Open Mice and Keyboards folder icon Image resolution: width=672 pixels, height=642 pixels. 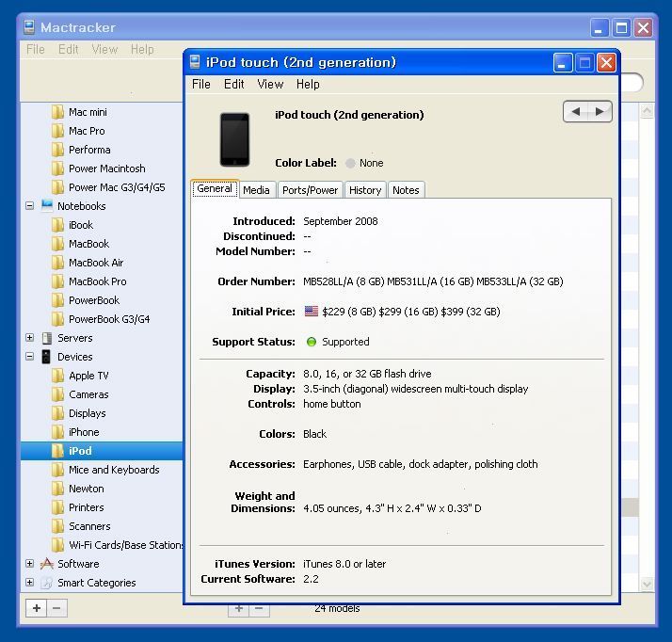(x=57, y=470)
